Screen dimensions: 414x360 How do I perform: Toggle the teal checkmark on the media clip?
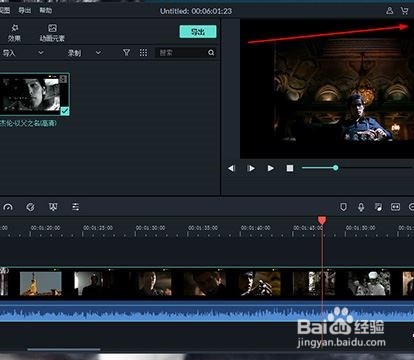pyautogui.click(x=65, y=111)
